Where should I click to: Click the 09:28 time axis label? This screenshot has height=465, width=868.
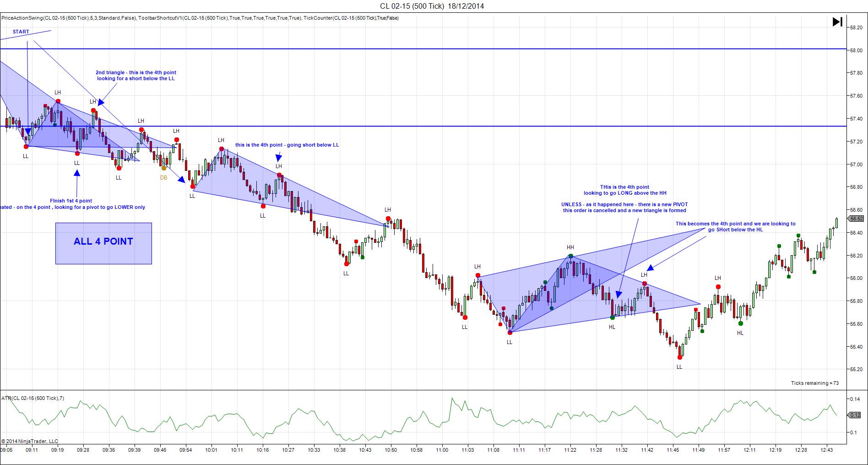pyautogui.click(x=83, y=450)
